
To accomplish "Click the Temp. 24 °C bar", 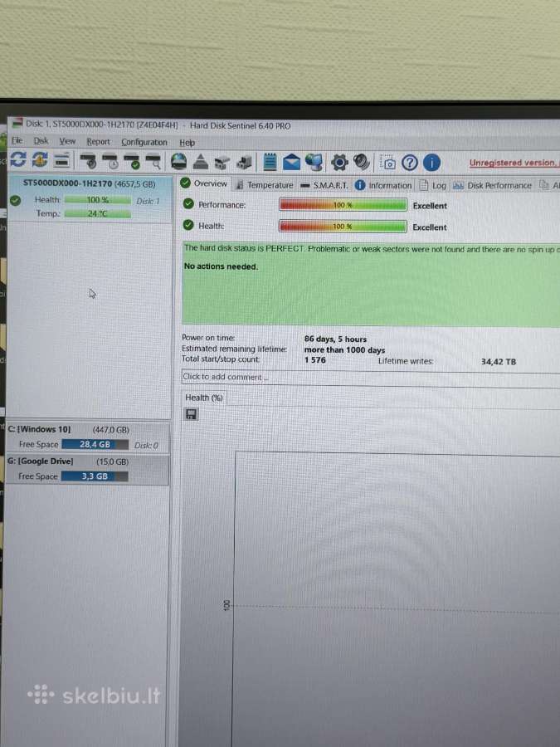I will click(x=97, y=213).
